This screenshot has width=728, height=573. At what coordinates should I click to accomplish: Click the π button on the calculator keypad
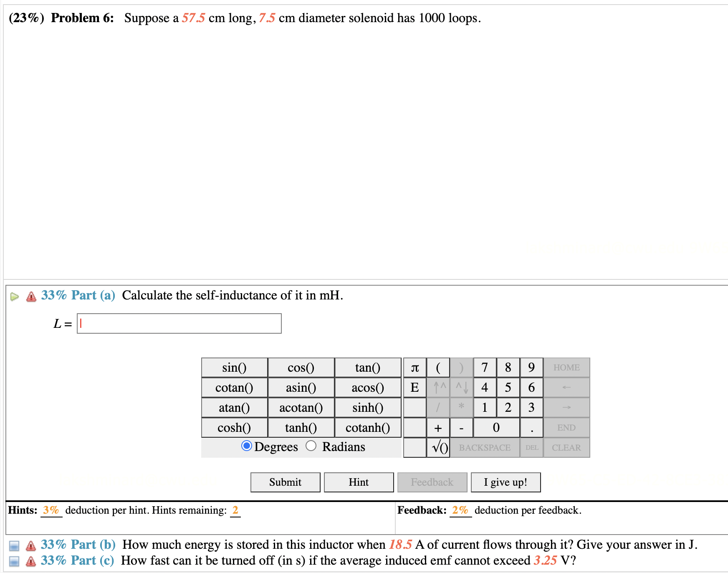[415, 368]
